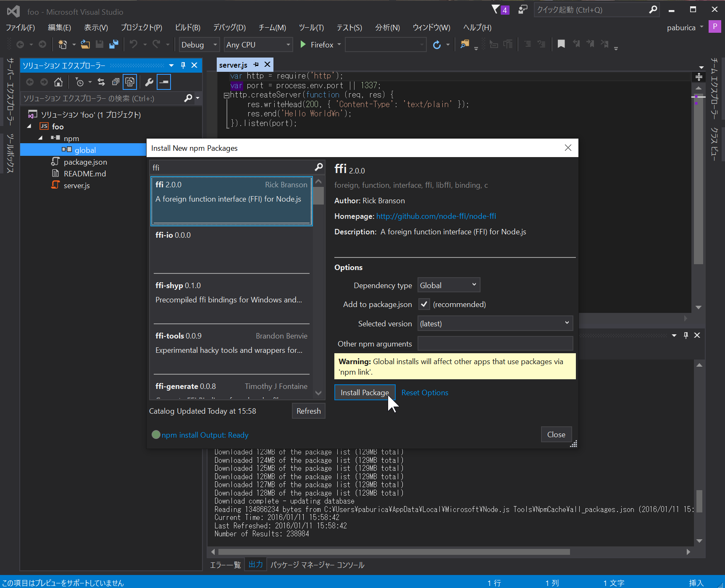
Task: Click the browser Refresh icon in toolbar
Action: click(x=437, y=45)
